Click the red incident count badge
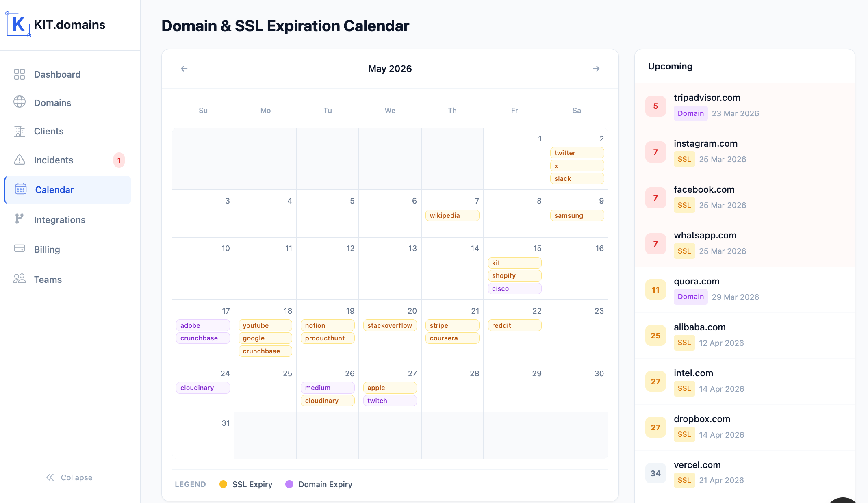Image resolution: width=868 pixels, height=503 pixels. tap(119, 160)
